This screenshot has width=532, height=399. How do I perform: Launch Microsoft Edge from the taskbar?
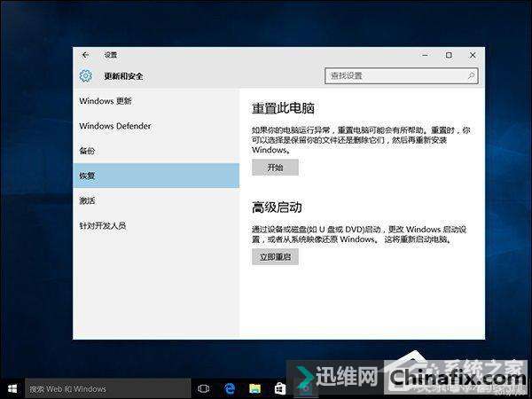coord(230,389)
